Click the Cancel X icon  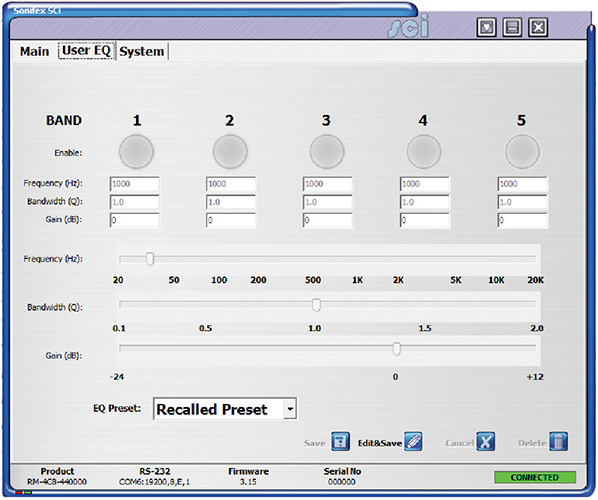pos(485,442)
